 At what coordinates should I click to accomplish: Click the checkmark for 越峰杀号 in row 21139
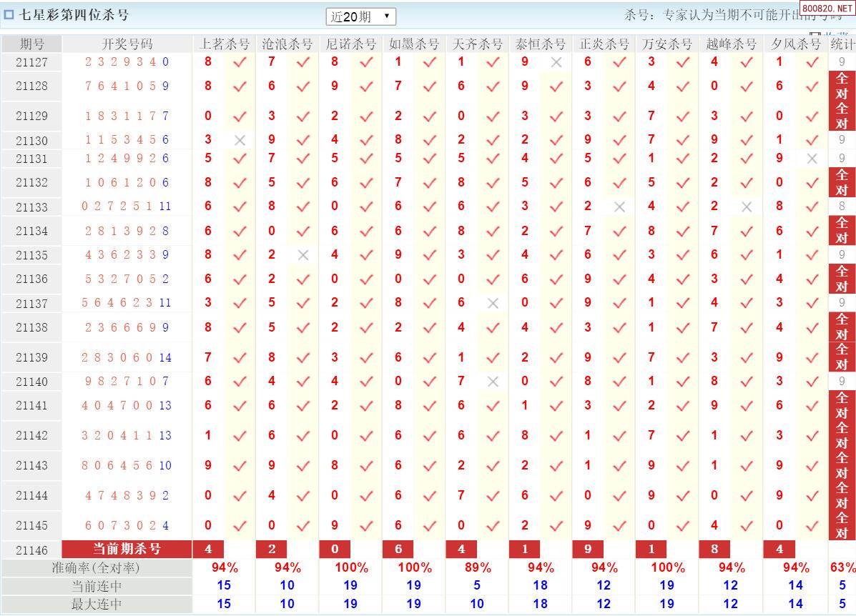point(747,357)
